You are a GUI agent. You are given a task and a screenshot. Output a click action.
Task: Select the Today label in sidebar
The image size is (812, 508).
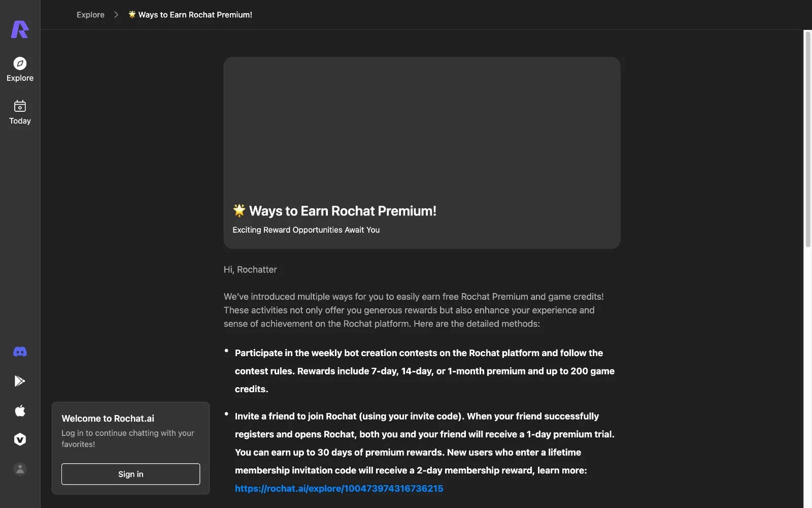[x=20, y=121]
